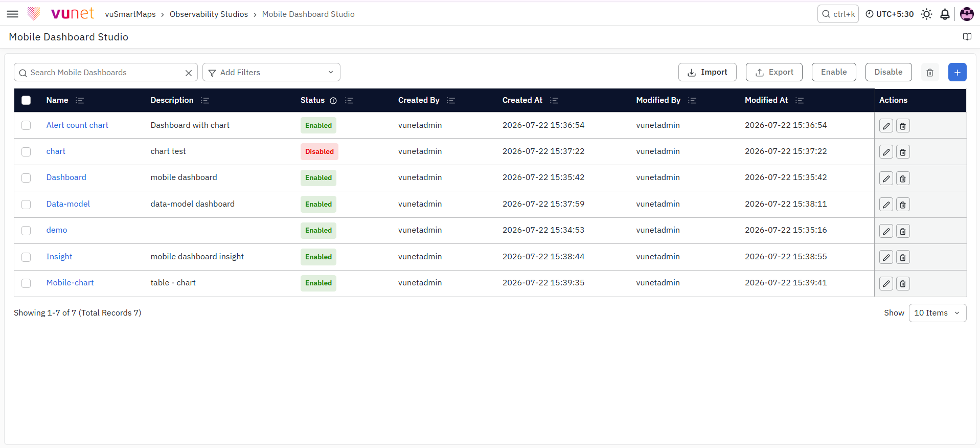Open the Data-model dashboard link
This screenshot has width=980, height=448.
(68, 204)
